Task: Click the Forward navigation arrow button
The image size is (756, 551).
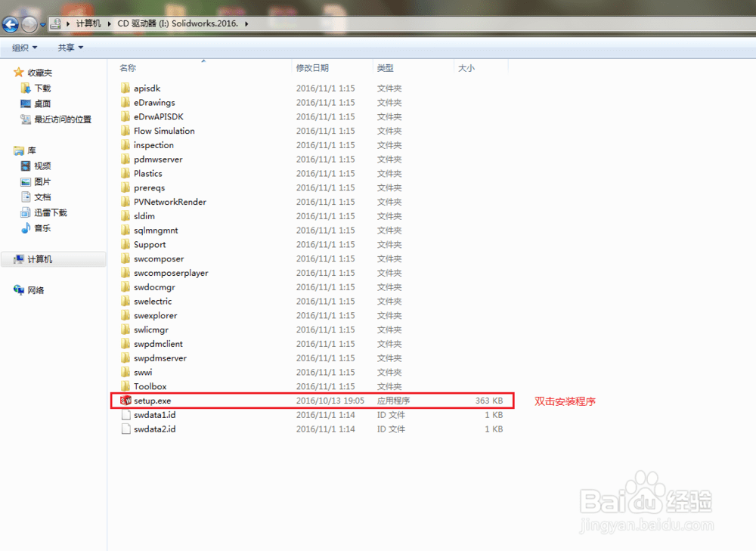Action: (29, 24)
